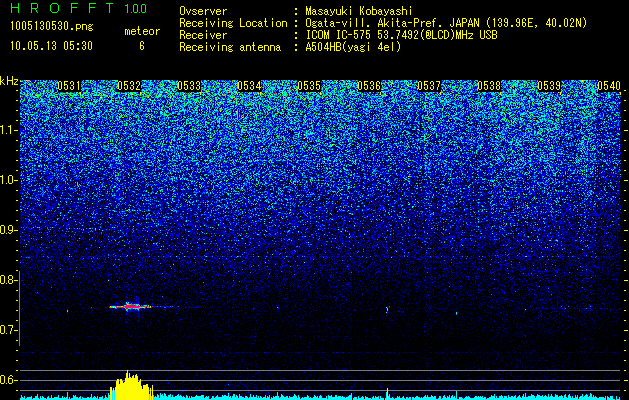Image resolution: width=629 pixels, height=400 pixels.
Task: Click the 0535 time marker
Action: tap(309, 86)
